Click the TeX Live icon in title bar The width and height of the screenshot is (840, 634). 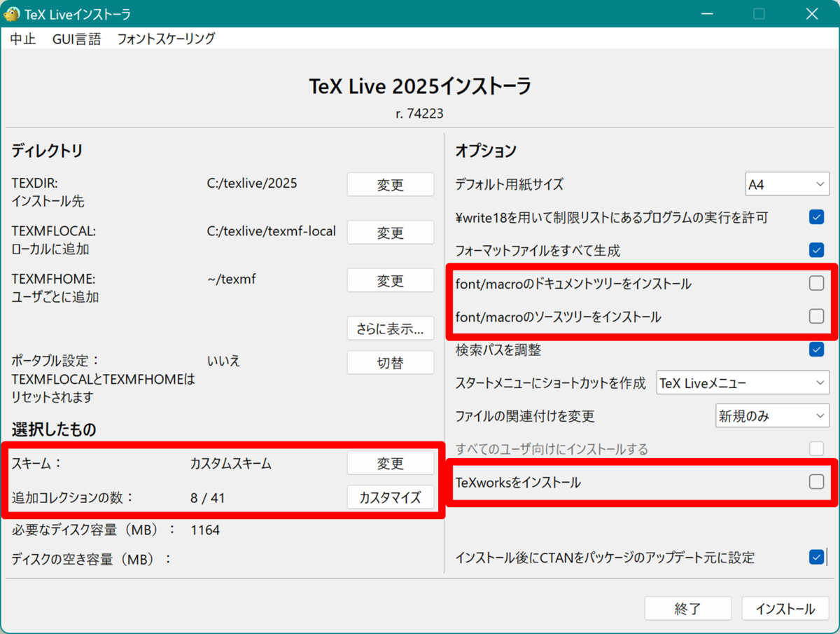12,13
